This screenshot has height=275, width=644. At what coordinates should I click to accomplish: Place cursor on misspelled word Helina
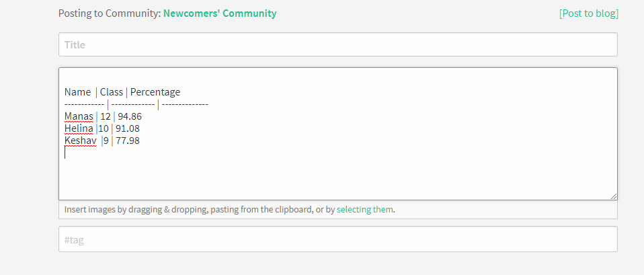[x=79, y=128]
